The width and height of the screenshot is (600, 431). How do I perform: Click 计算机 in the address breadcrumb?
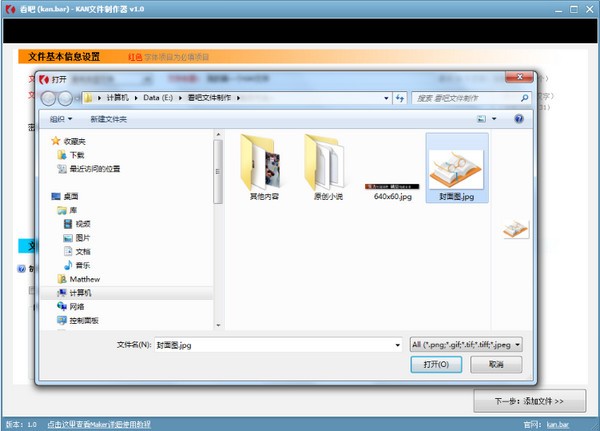(x=117, y=98)
